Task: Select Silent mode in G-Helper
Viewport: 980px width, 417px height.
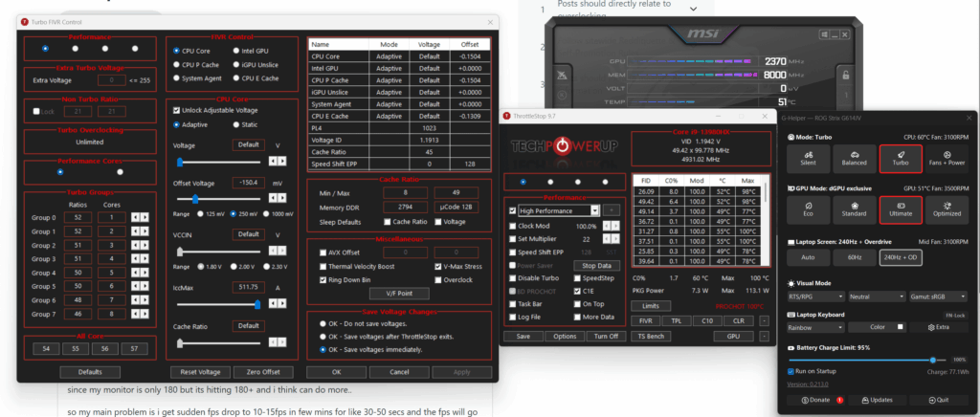Action: point(809,159)
